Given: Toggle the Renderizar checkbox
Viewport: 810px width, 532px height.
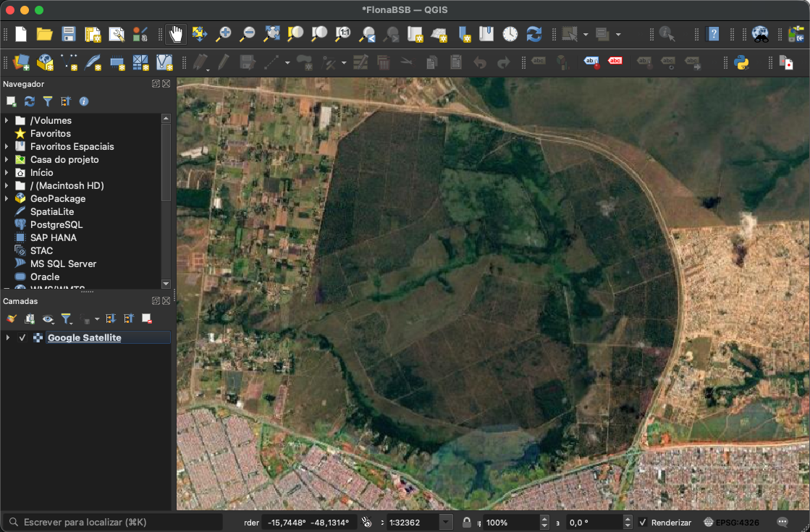Looking at the screenshot, I should pos(643,522).
